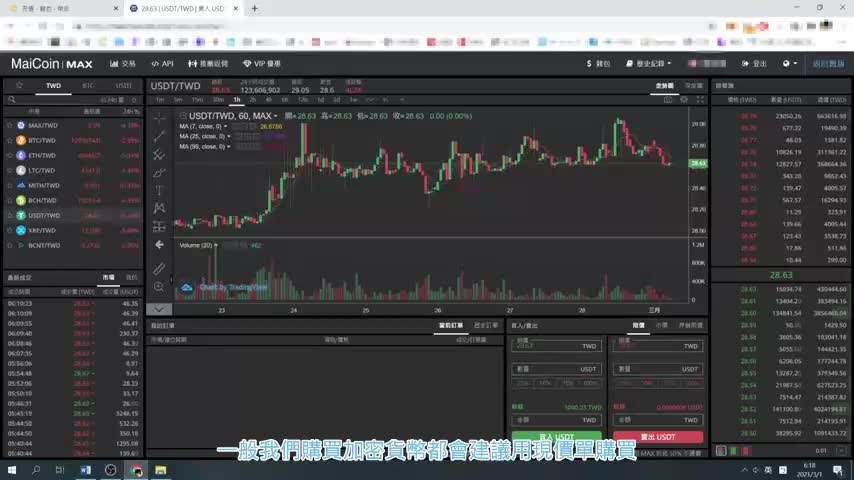Click buy total amount TWD input field

557,420
